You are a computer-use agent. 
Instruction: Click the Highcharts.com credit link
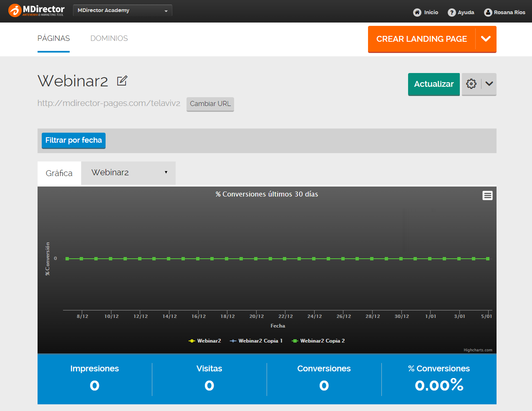(478, 350)
